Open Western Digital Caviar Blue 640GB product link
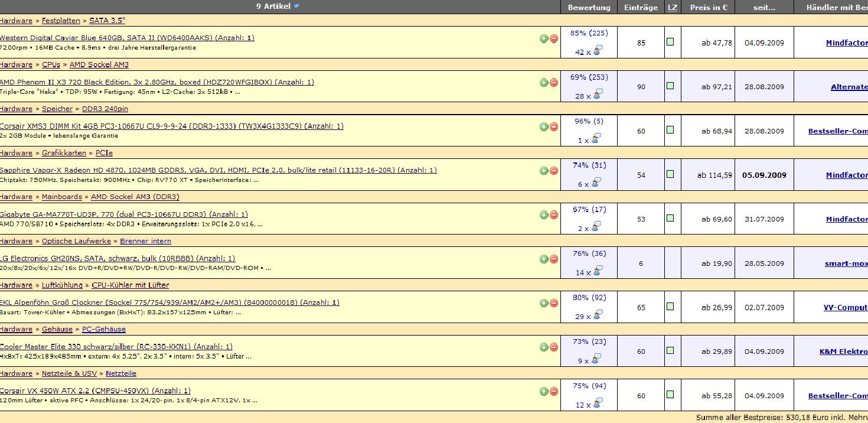This screenshot has height=423, width=868. [127, 38]
